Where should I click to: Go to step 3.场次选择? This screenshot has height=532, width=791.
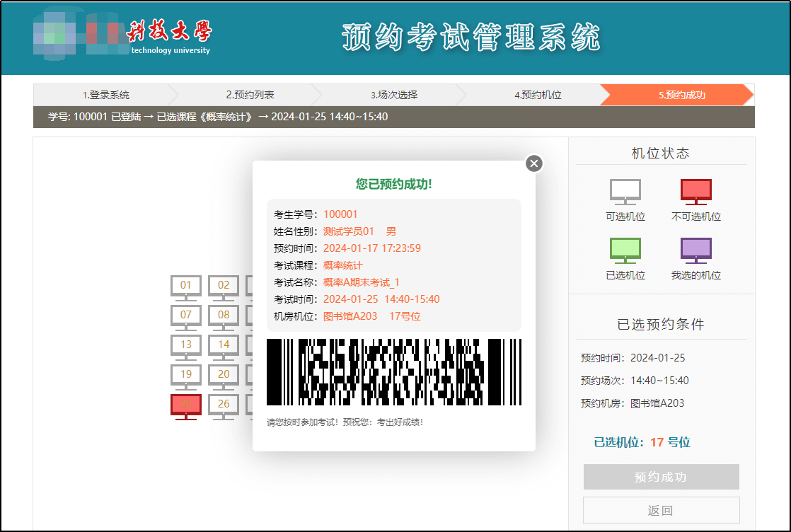[x=394, y=95]
